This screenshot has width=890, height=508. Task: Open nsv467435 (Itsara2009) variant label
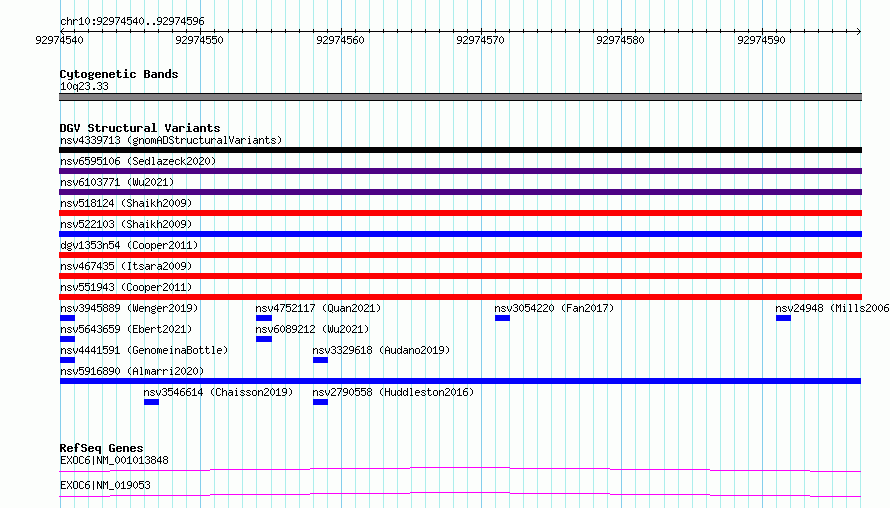point(126,266)
